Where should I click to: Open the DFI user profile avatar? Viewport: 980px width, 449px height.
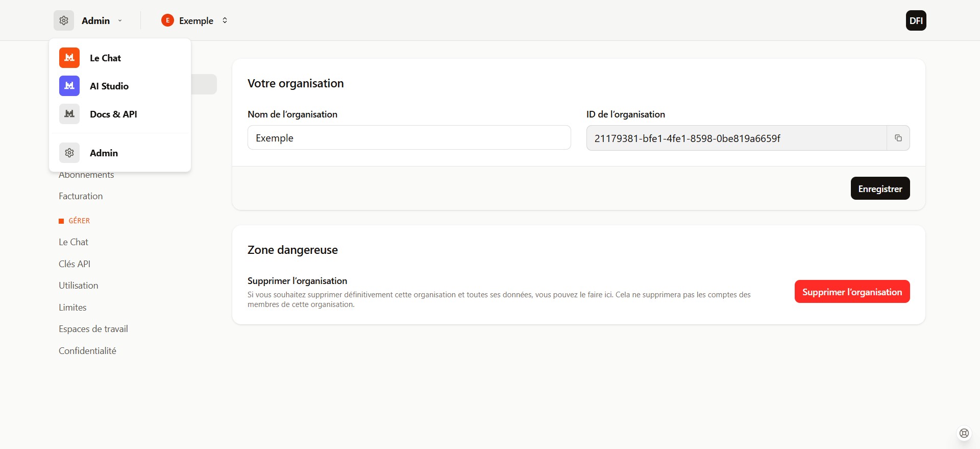click(916, 20)
